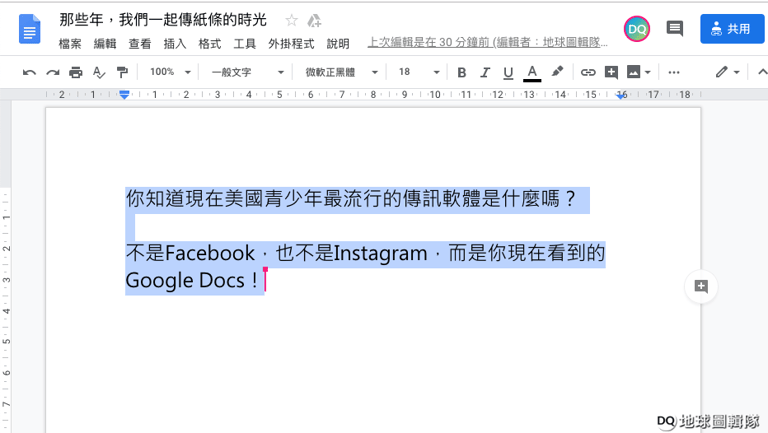Insert a link with chain icon

click(588, 72)
